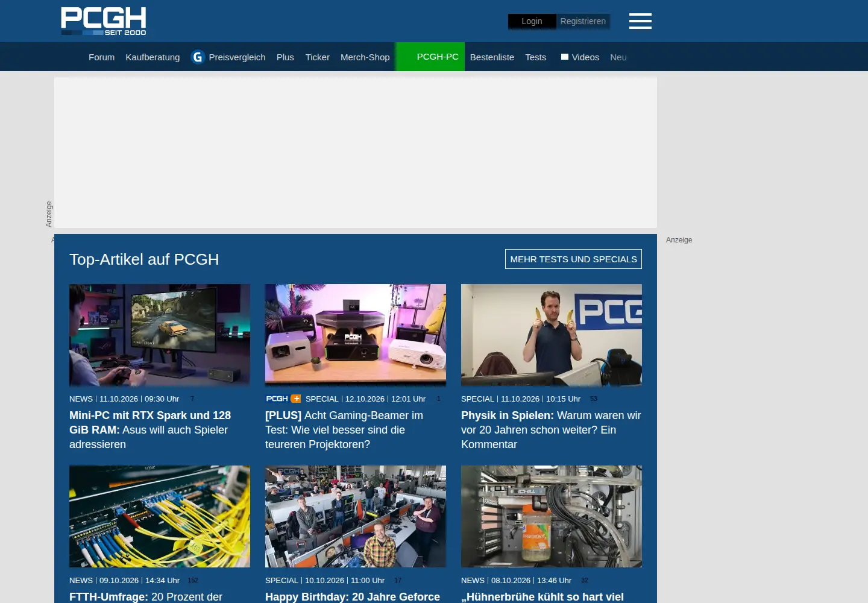The image size is (868, 603).
Task: Open the yellow fiber cables thumbnail
Action: (x=160, y=516)
